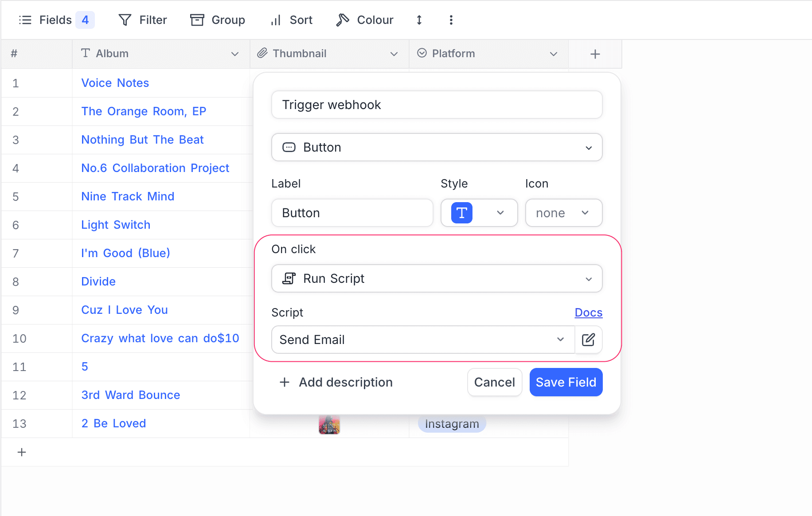Click the plus icon beside Add description
The height and width of the screenshot is (516, 812).
285,382
